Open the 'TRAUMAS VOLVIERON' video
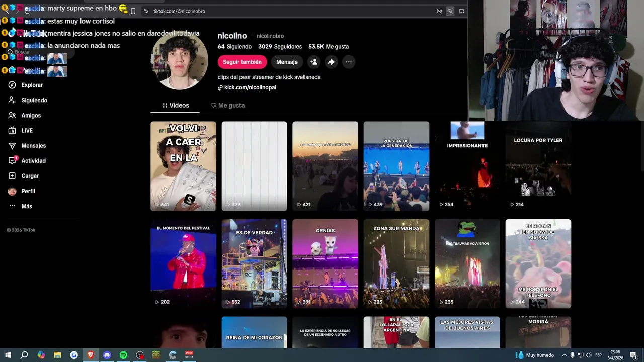Viewport: 644px width, 362px height. point(467,263)
